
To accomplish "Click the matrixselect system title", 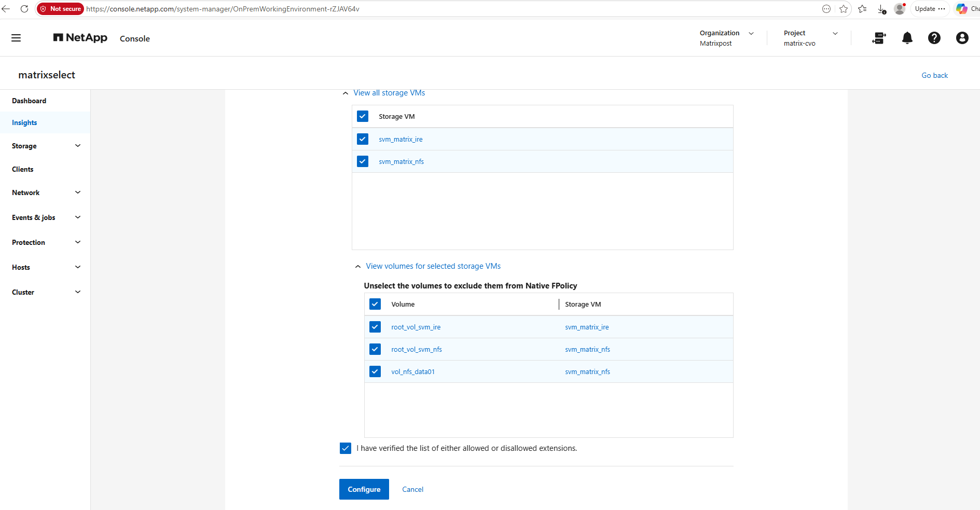I will [x=47, y=75].
